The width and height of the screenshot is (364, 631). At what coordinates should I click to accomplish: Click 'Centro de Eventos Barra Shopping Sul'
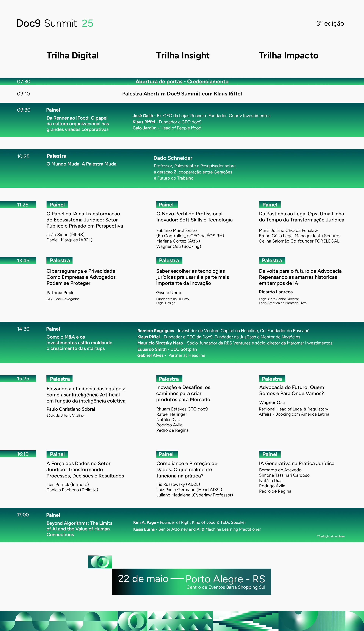226,587
